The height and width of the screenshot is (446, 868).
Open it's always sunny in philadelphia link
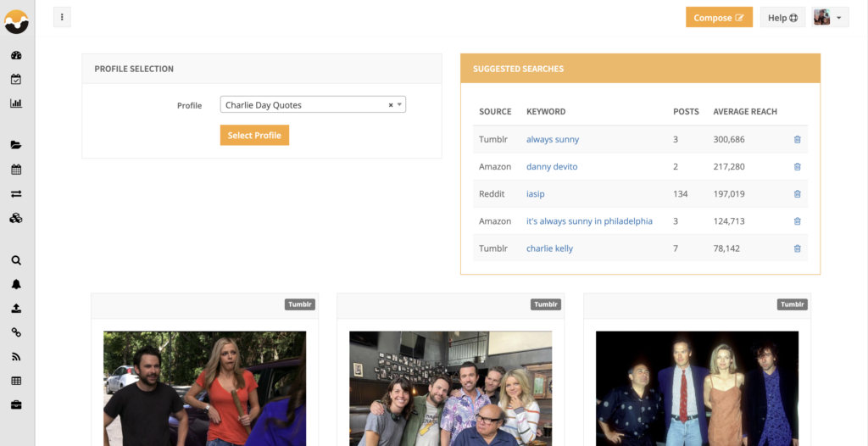pos(590,221)
